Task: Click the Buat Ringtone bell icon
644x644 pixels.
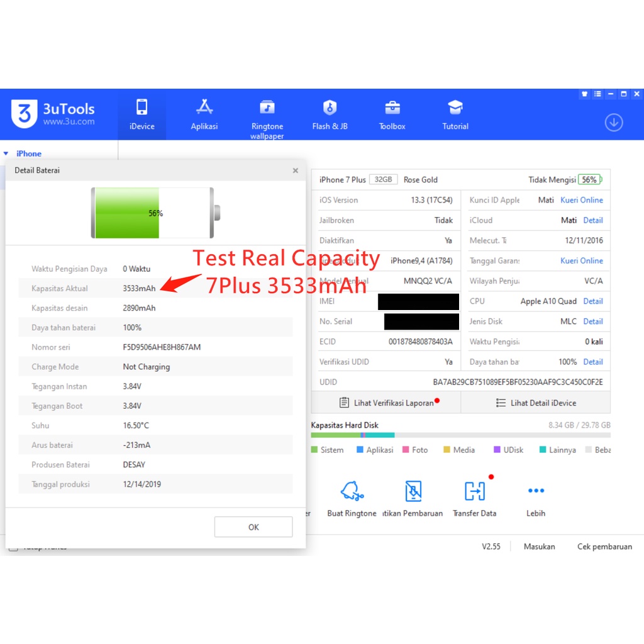Action: pyautogui.click(x=352, y=491)
